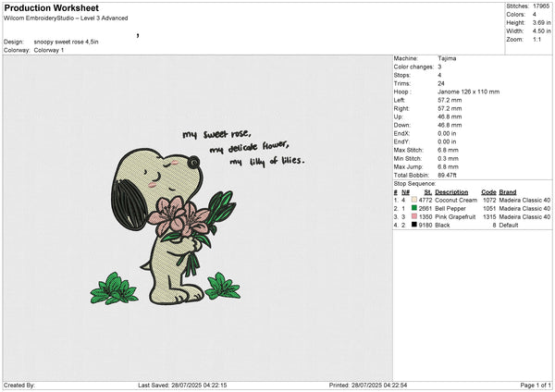
Task: Click 'Pink Grapefruit' description text
Action: [455, 217]
